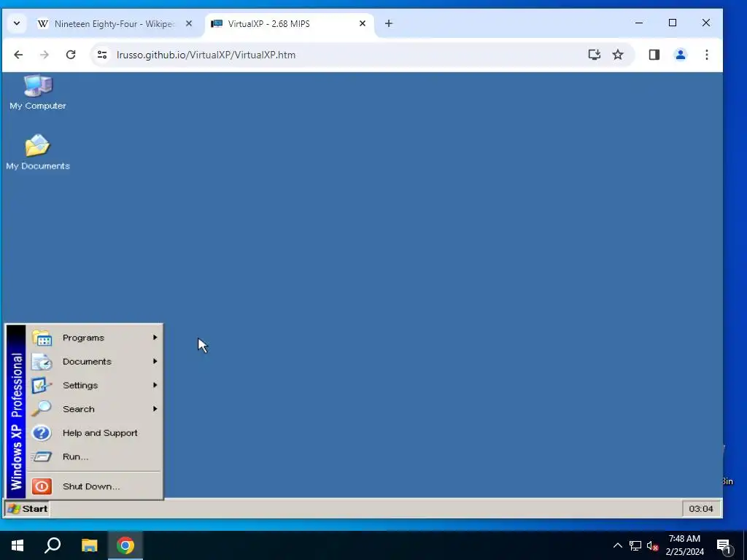Expand the Settings submenu arrow
The image size is (747, 560).
point(155,385)
